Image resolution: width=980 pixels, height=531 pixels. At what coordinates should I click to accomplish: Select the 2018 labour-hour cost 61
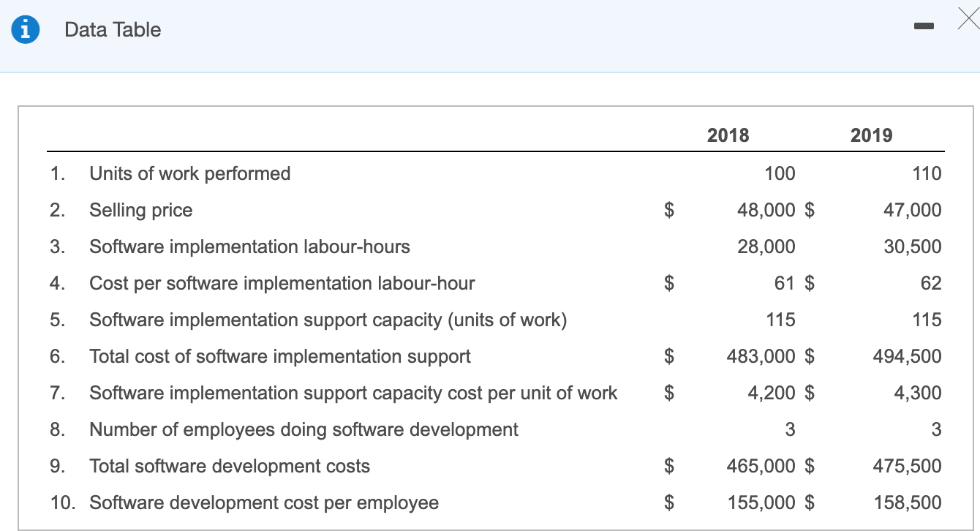point(785,283)
